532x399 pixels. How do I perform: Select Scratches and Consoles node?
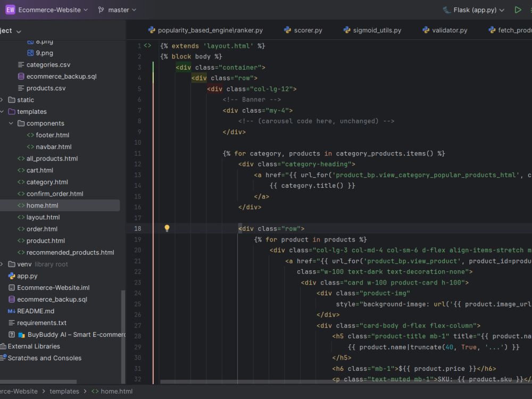[45, 358]
